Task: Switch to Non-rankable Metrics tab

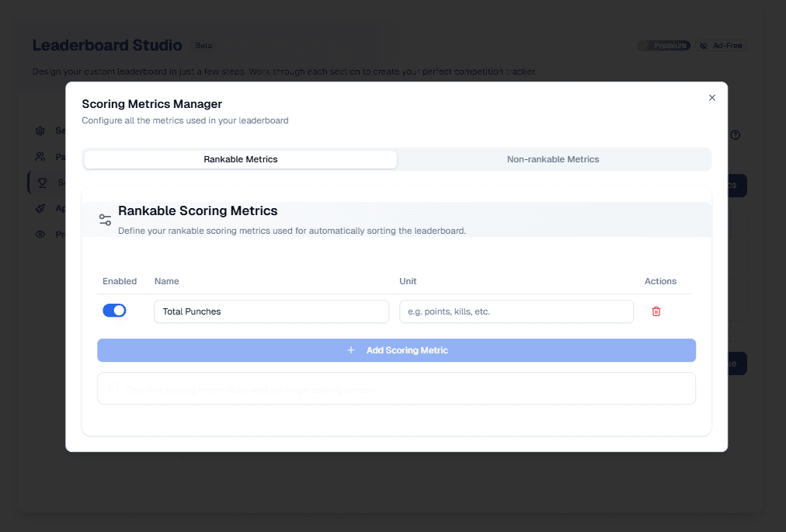Action: click(553, 159)
